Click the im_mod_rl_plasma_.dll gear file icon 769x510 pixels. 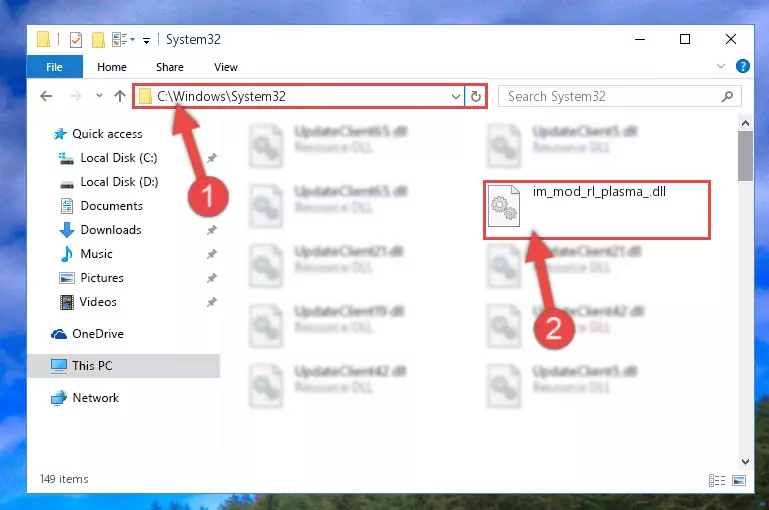click(x=504, y=206)
